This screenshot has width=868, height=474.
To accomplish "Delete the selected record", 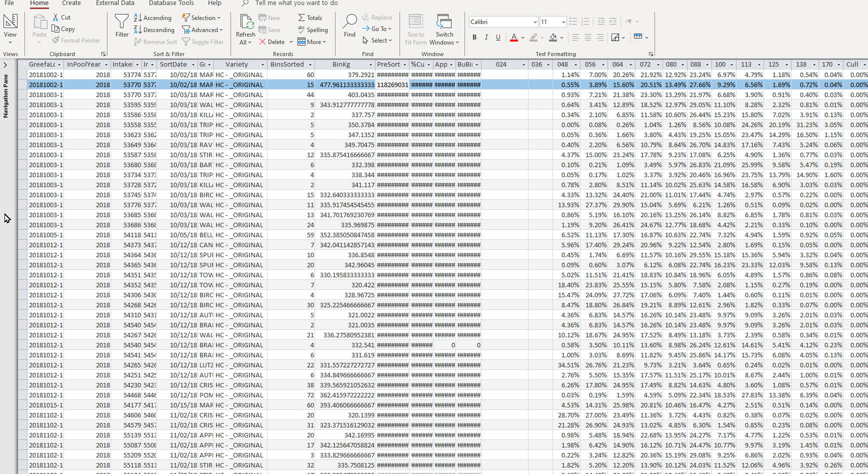I will tap(272, 42).
